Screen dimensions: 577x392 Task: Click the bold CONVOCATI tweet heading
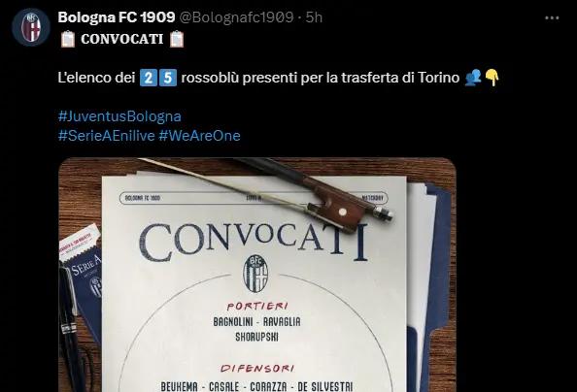(122, 39)
